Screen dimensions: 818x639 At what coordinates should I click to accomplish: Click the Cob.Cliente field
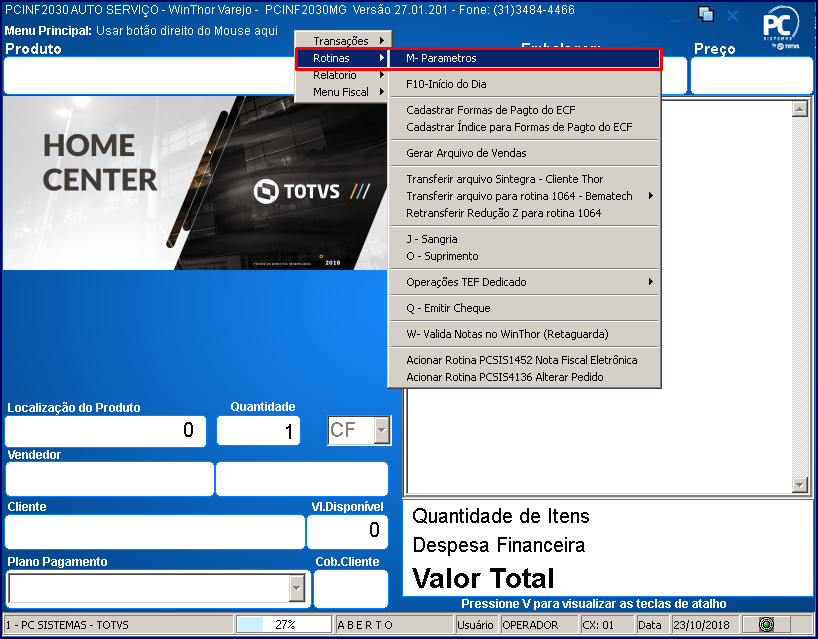(x=351, y=589)
